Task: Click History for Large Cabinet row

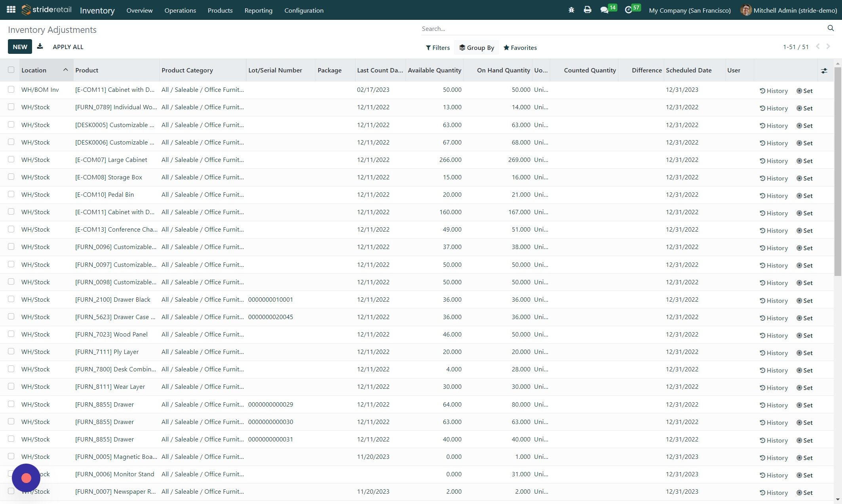Action: (774, 161)
